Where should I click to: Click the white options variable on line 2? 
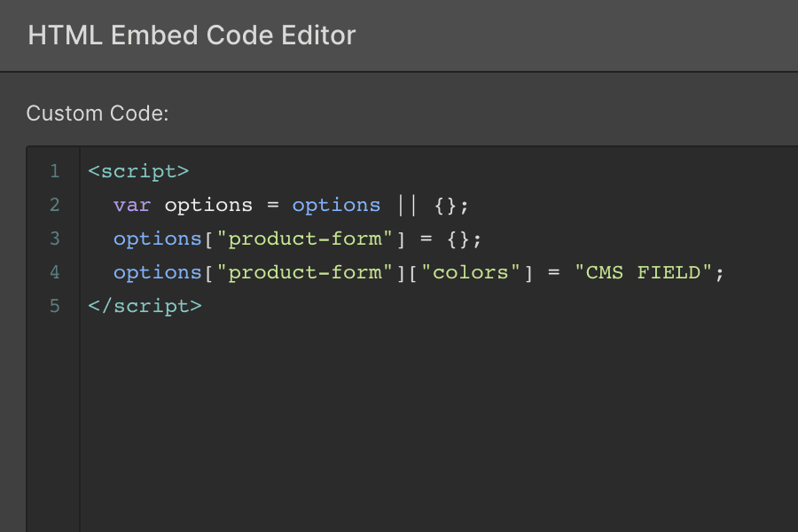pyautogui.click(x=208, y=206)
